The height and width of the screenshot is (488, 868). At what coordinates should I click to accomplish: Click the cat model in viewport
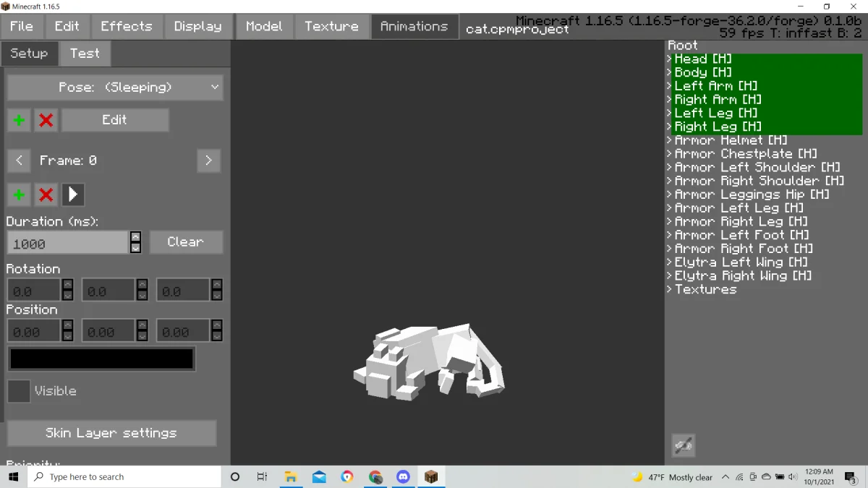428,361
